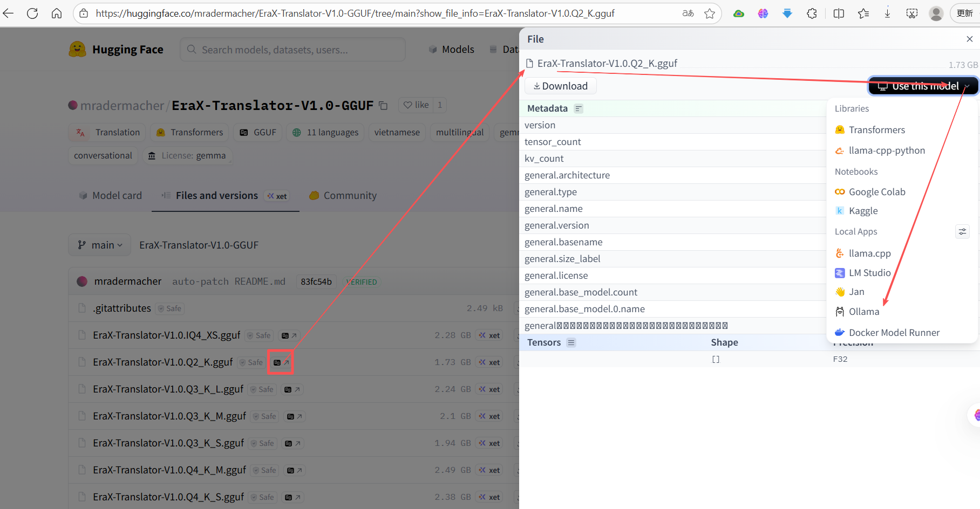The image size is (980, 509).
Task: Open the GGUF tag
Action: pyautogui.click(x=257, y=132)
